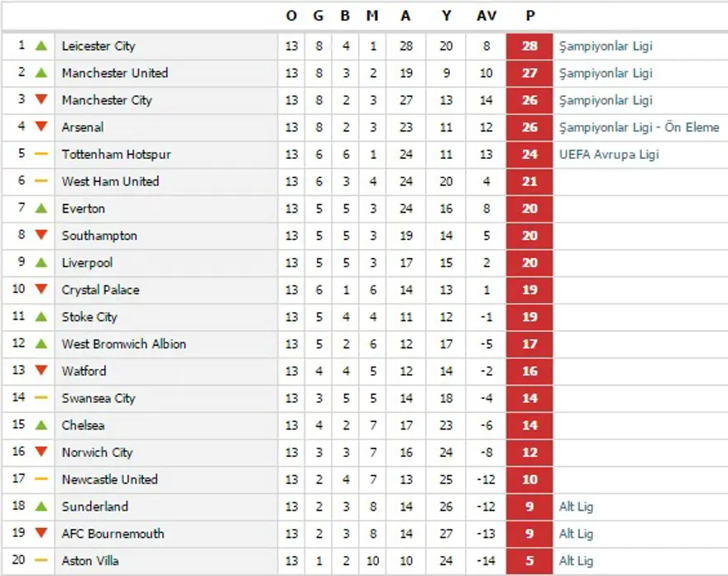728x576 pixels.
Task: Click the red down arrow beside Manchester City
Action: 41,100
